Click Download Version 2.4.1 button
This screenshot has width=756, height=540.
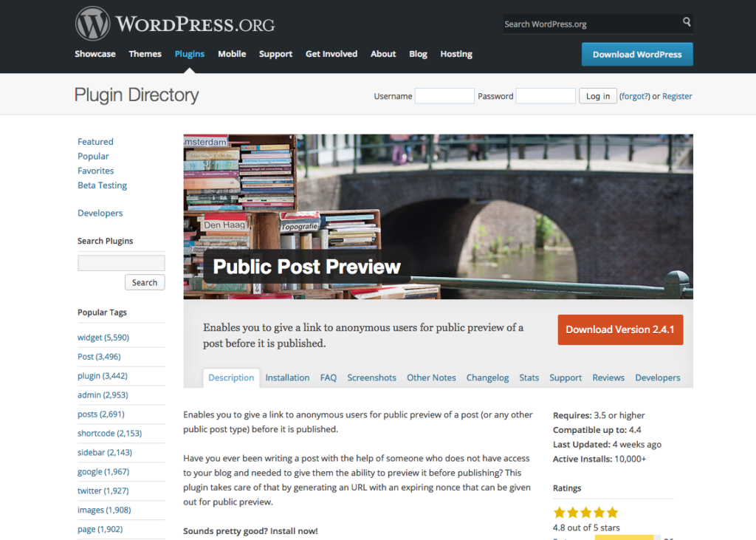click(620, 329)
